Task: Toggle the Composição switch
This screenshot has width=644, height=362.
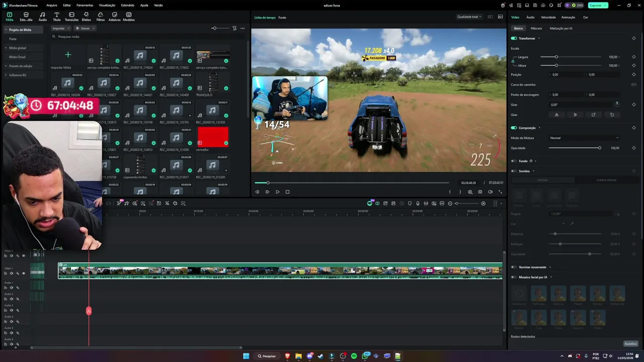Action: pos(514,128)
